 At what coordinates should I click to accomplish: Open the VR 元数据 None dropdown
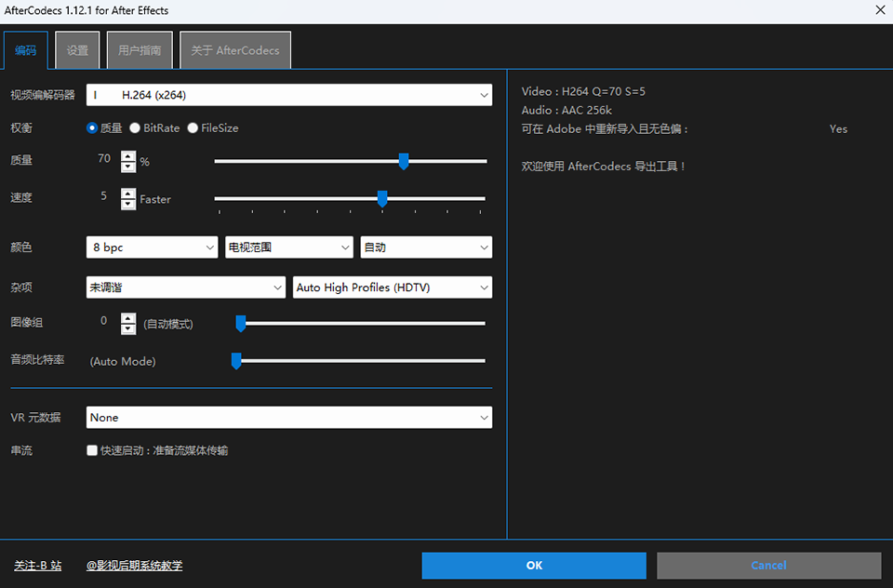click(x=288, y=418)
